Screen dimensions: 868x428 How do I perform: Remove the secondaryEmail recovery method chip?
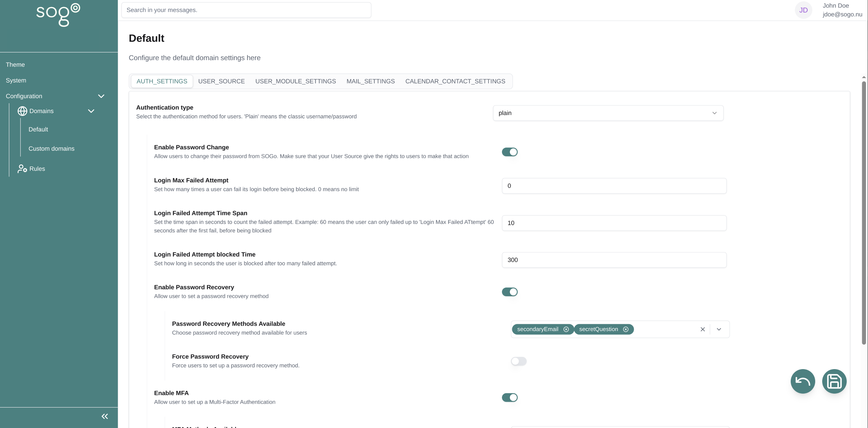tap(566, 329)
